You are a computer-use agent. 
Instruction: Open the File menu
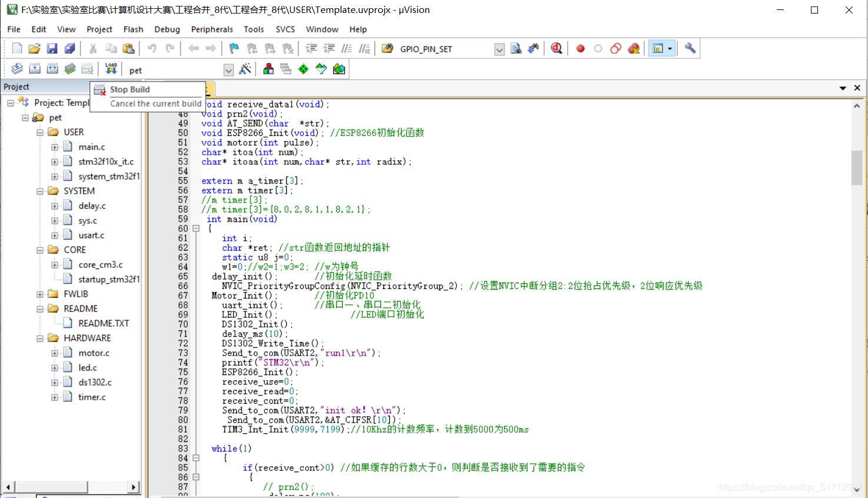tap(14, 29)
